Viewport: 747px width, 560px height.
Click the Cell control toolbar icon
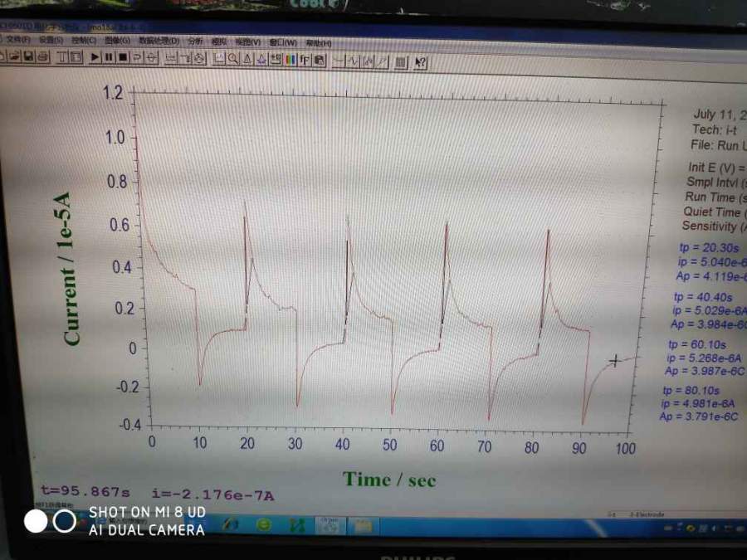[x=199, y=59]
